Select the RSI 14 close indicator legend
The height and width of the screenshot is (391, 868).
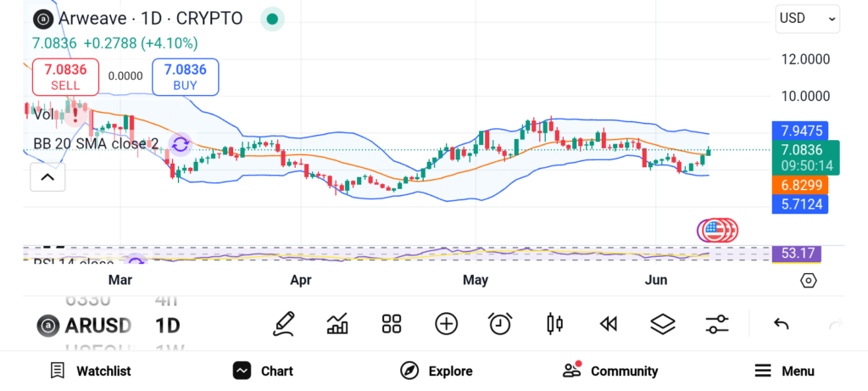tap(74, 262)
